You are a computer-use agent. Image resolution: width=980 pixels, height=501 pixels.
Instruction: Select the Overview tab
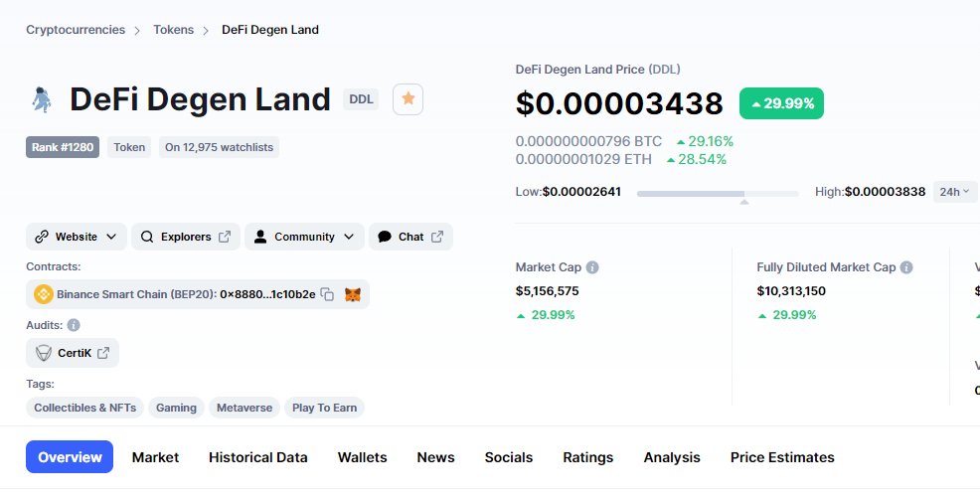70,456
